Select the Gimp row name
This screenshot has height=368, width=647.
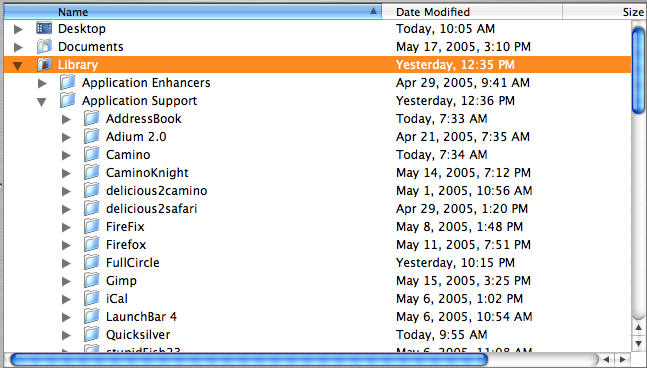121,281
